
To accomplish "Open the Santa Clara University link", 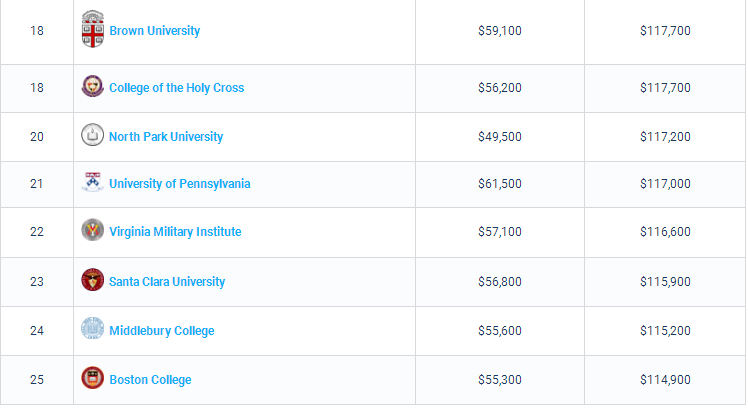I will [167, 282].
